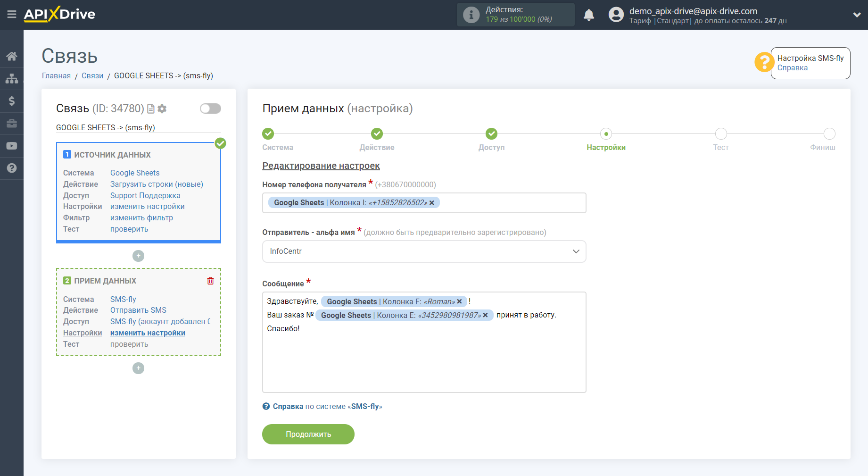Click the actions info icon

tap(471, 15)
